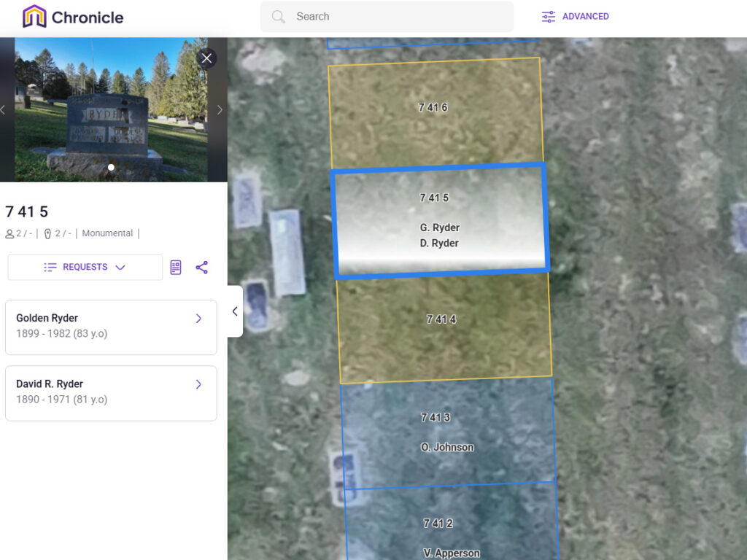Click the previous photo arrow on the headstone image
The image size is (747, 560).
click(4, 111)
